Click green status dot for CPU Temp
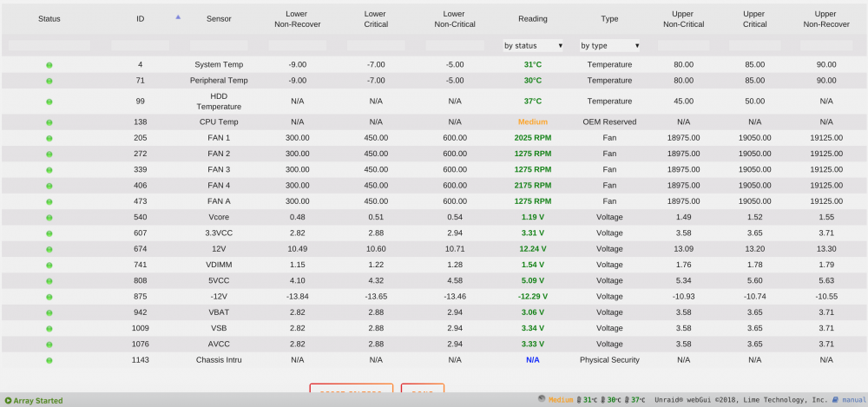 pyautogui.click(x=49, y=122)
